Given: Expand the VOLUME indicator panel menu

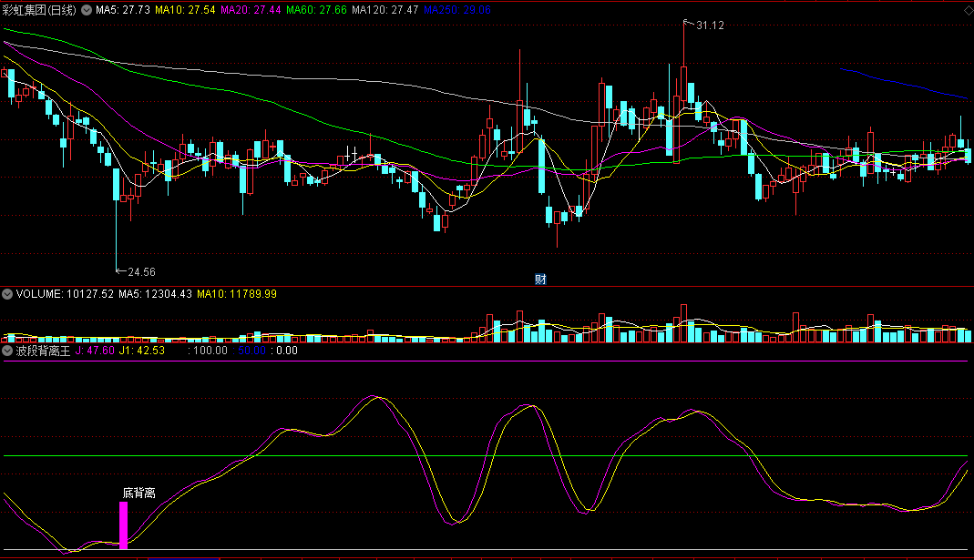Looking at the screenshot, I should [6, 294].
